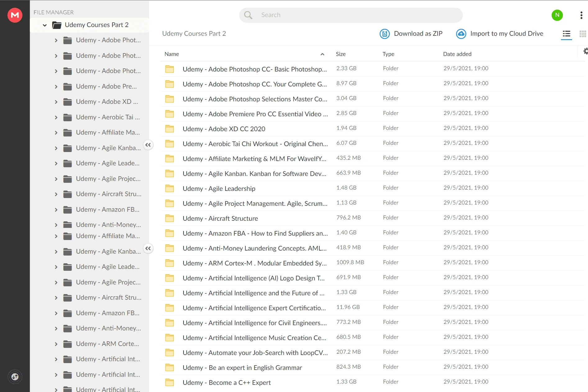
Task: Open the three-dot more options menu
Action: click(581, 15)
